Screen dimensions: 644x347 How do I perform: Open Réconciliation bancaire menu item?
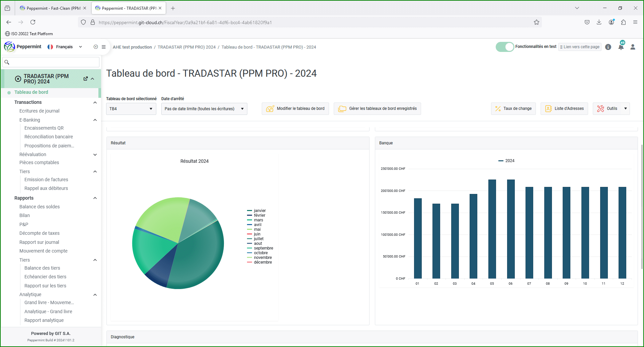49,137
